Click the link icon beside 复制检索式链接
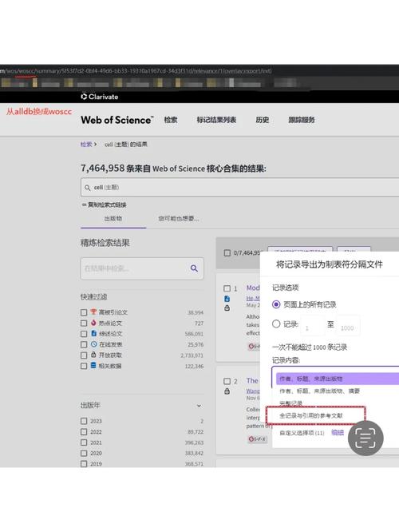Image resolution: width=399 pixels, height=532 pixels. 84,205
